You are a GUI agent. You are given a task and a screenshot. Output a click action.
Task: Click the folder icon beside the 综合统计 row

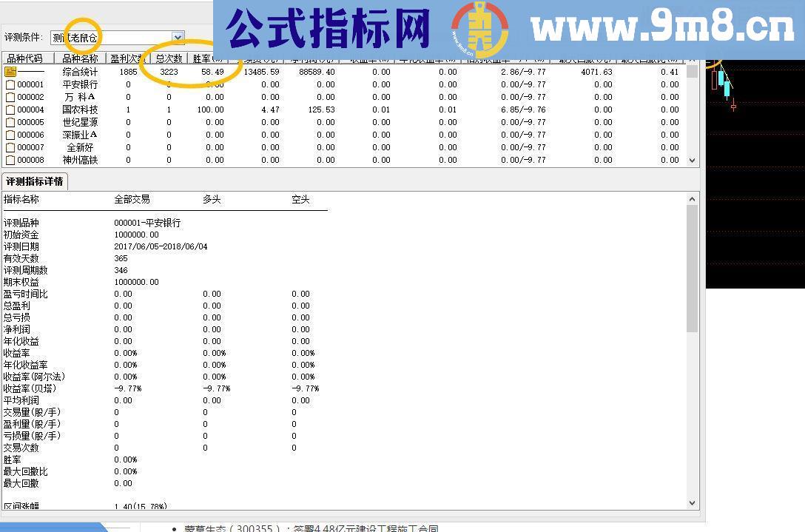coord(12,72)
